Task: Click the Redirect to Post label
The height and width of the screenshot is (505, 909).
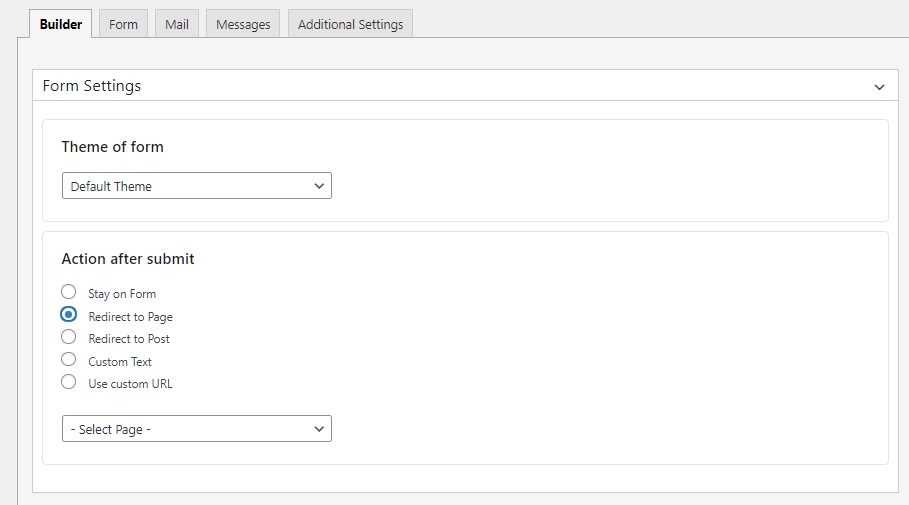Action: pyautogui.click(x=129, y=339)
